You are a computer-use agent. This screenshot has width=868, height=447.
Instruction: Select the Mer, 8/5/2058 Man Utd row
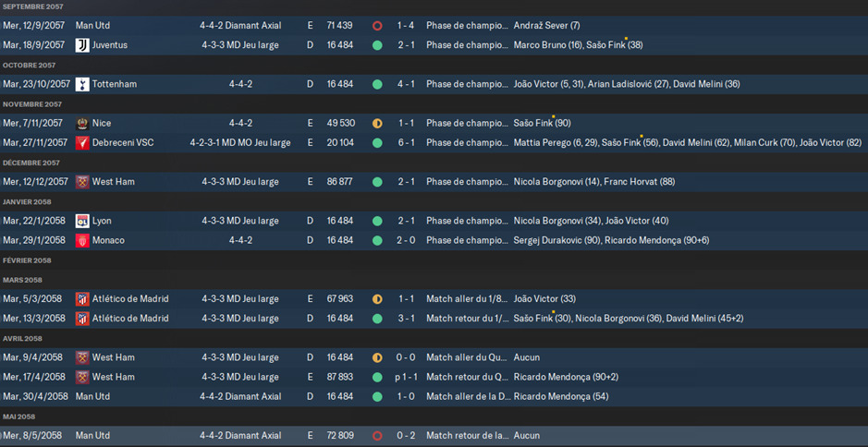(x=434, y=436)
